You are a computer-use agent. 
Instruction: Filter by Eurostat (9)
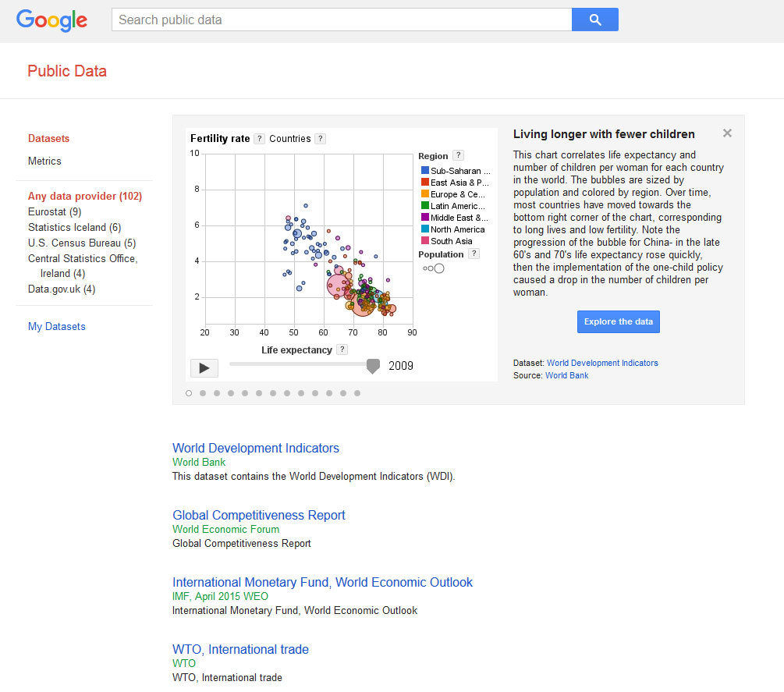click(x=55, y=211)
